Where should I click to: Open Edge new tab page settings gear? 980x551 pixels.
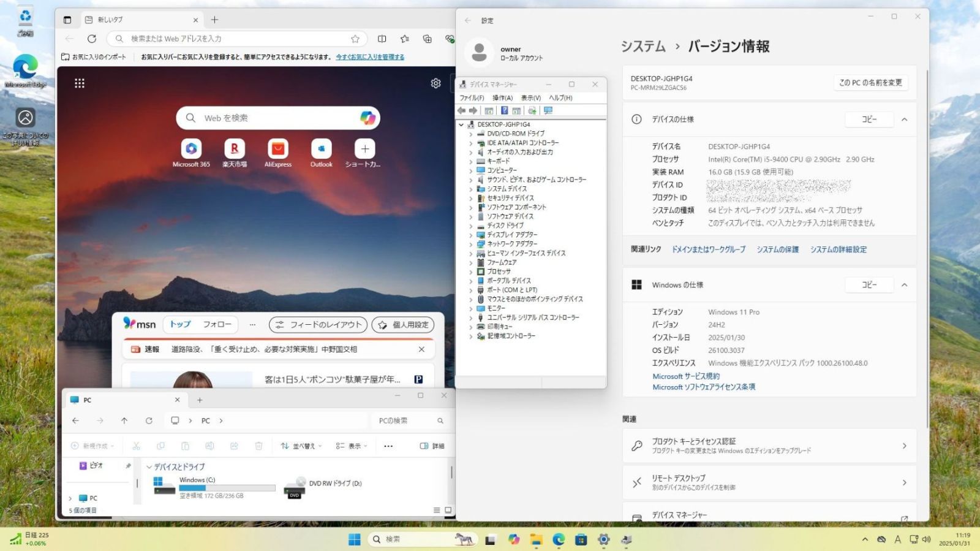435,83
